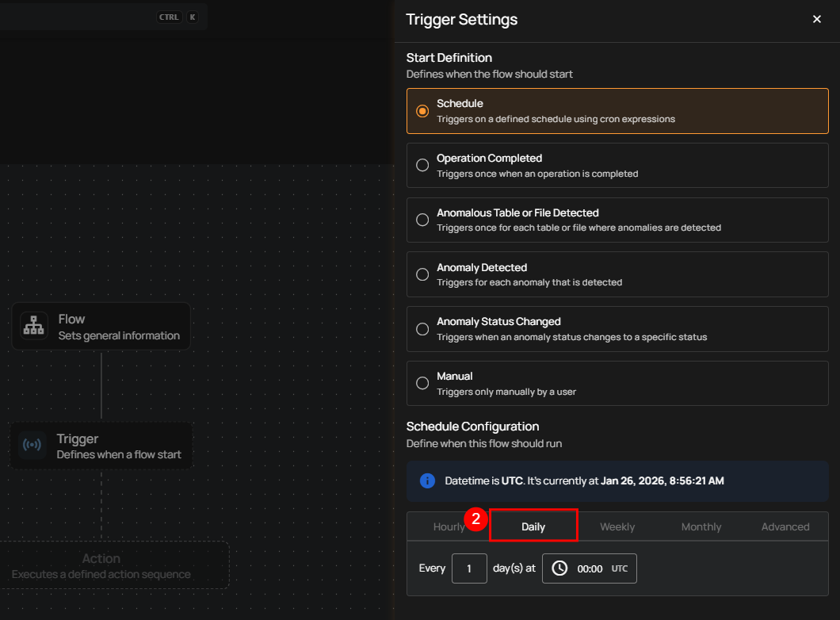Choose Anomalous Table or File Detected
The width and height of the screenshot is (840, 620).
(x=422, y=220)
